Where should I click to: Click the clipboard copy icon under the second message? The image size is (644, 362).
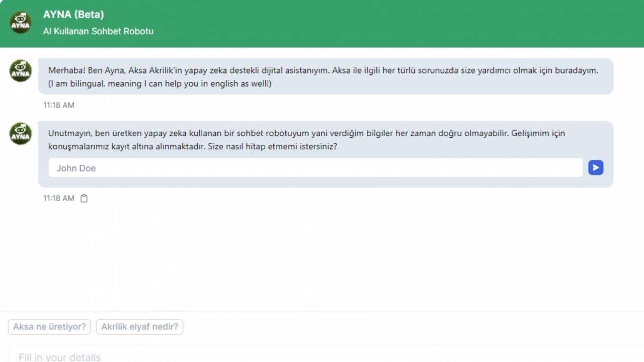click(84, 198)
